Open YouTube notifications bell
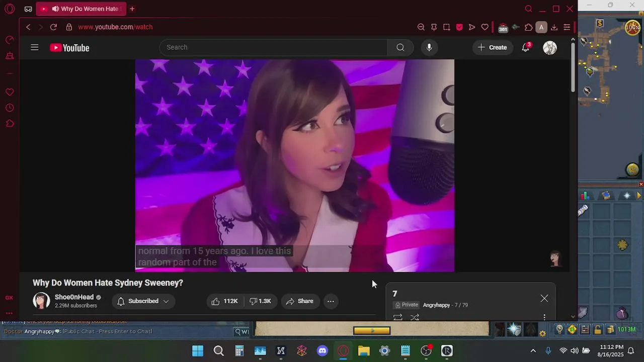644x362 pixels. 526,47
